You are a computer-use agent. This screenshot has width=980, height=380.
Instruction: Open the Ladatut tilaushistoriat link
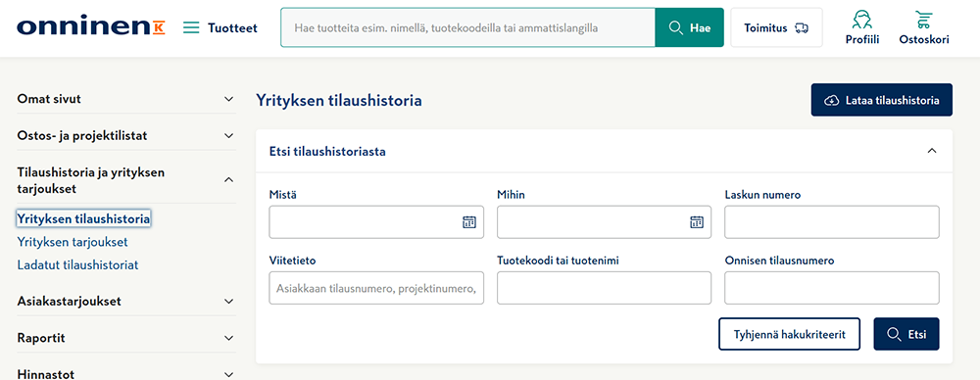(78, 265)
